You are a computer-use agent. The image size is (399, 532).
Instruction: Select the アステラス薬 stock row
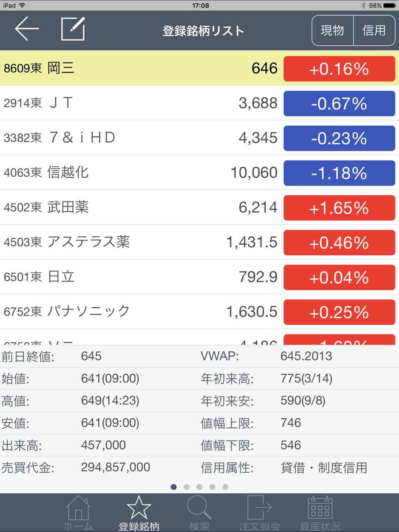(x=199, y=242)
